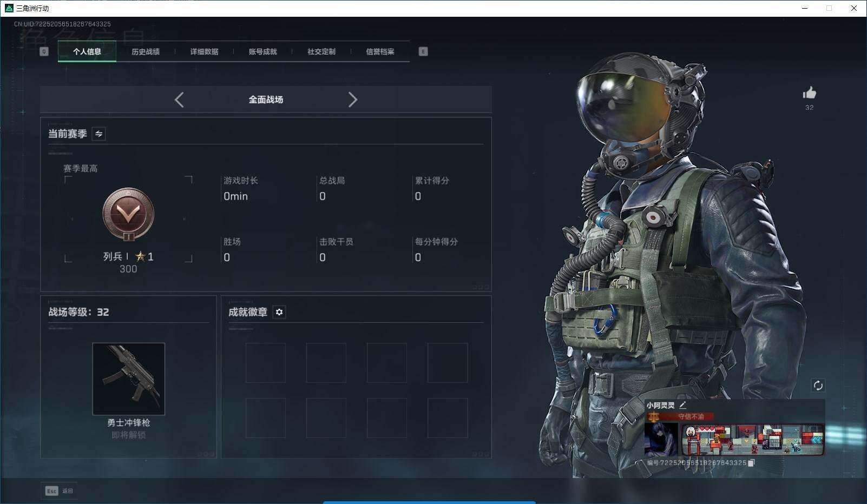Click the golden scale reputation icon
Screen dimensions: 867x504
pyautogui.click(x=654, y=416)
